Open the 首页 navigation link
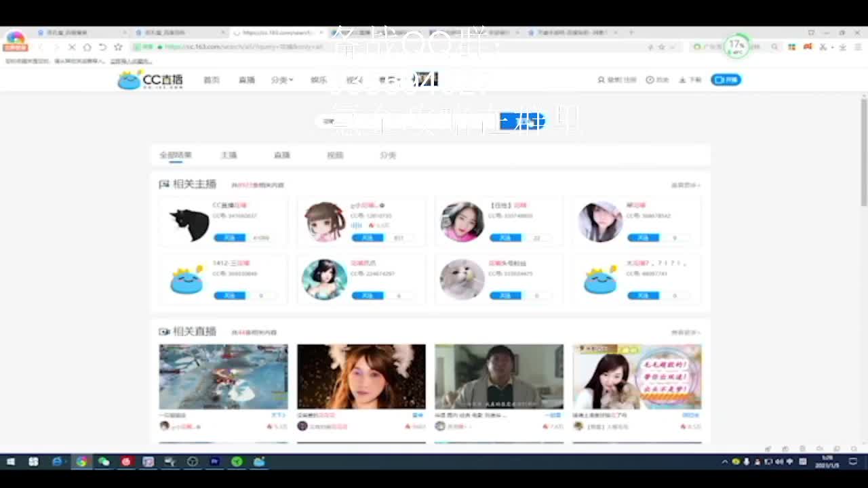 click(212, 79)
